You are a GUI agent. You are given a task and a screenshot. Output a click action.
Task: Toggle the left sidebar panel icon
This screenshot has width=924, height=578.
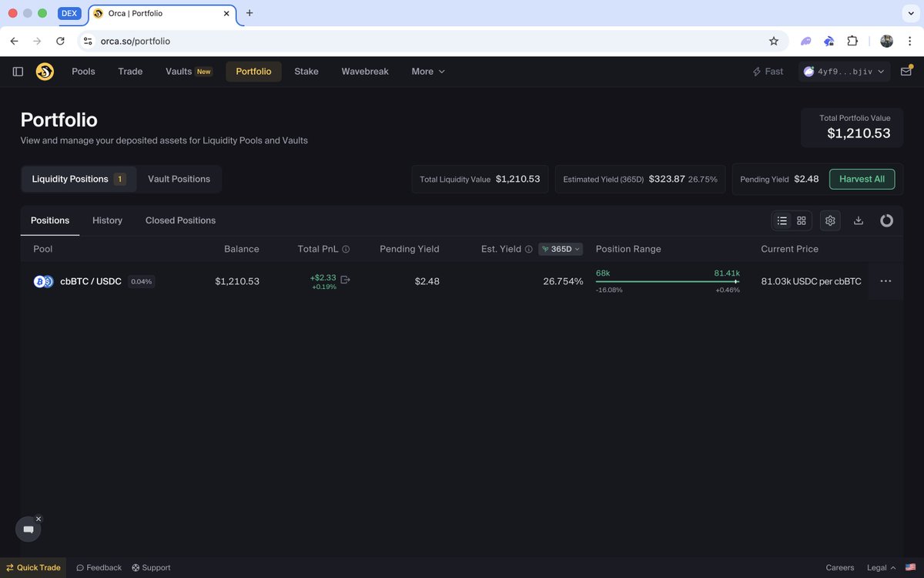tap(18, 72)
